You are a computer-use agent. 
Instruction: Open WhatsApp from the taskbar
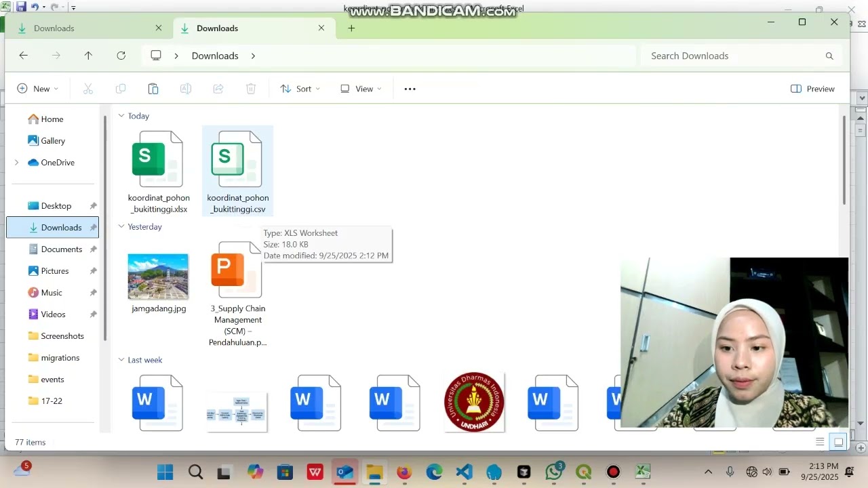pos(554,472)
